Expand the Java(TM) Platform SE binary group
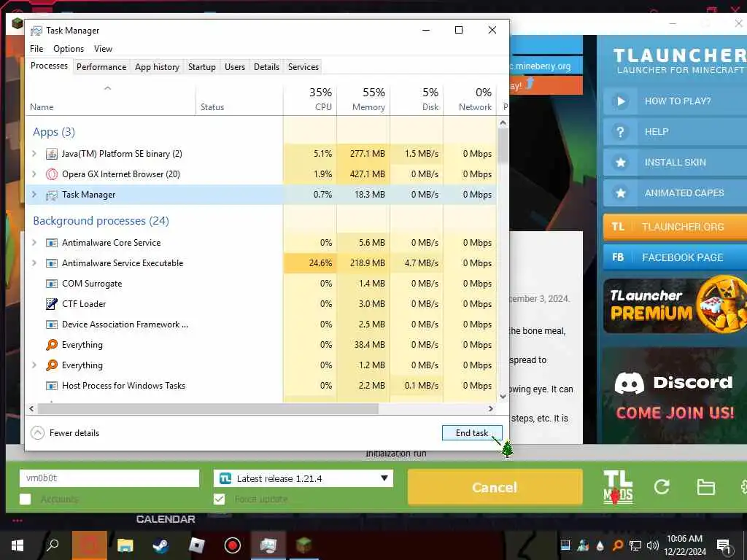Image resolution: width=747 pixels, height=560 pixels. [34, 153]
